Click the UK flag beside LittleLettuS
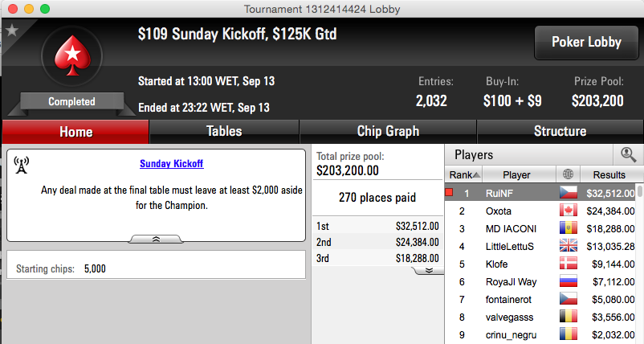 569,246
